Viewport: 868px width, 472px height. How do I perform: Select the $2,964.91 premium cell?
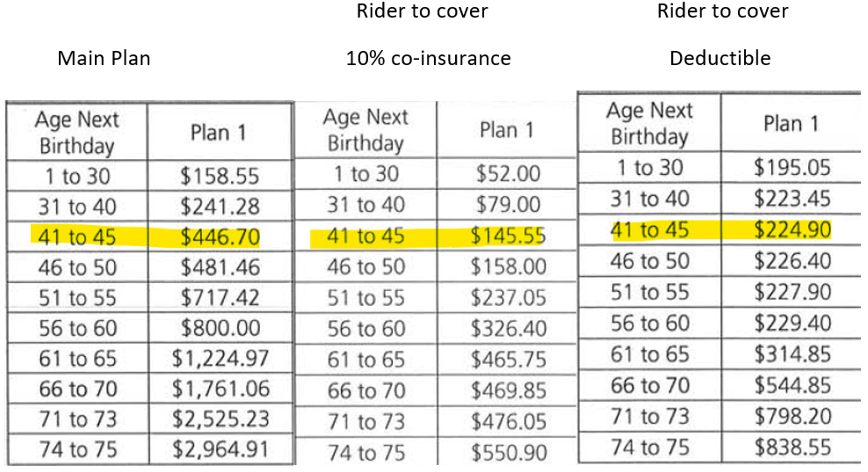click(x=220, y=449)
